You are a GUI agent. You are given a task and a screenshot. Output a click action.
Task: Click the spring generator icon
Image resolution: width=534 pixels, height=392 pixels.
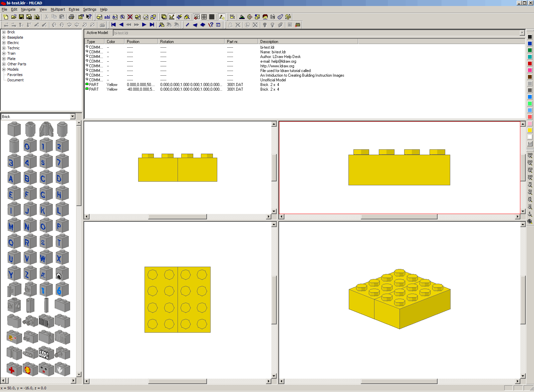(273, 17)
